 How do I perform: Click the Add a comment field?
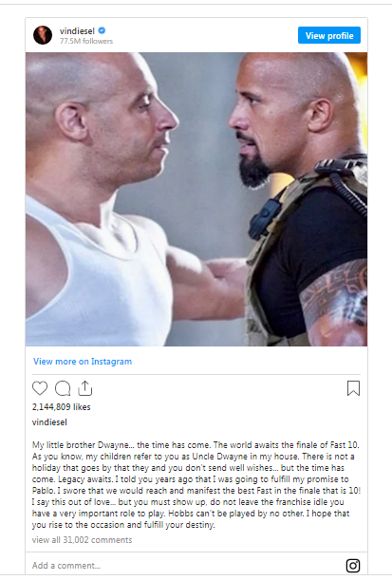coord(185,565)
